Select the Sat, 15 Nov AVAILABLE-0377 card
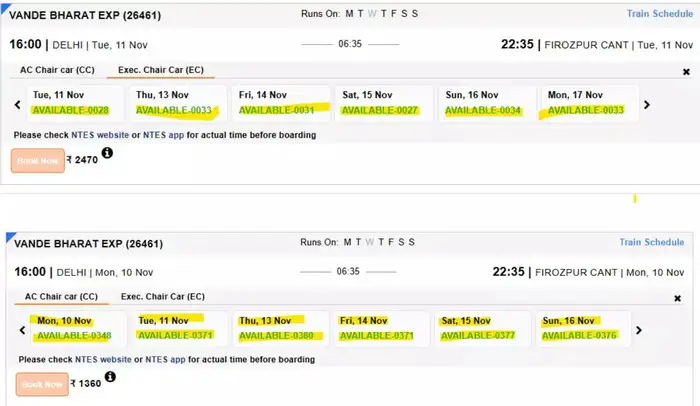Viewport: 700px width, 406px height. click(485, 328)
